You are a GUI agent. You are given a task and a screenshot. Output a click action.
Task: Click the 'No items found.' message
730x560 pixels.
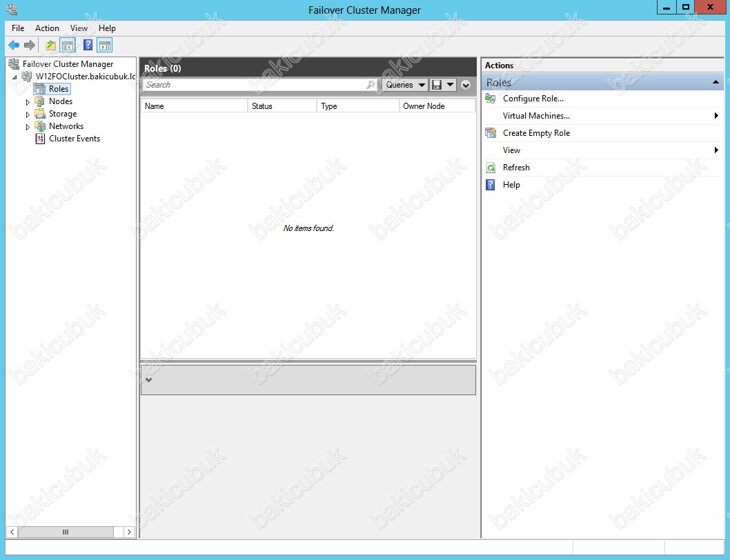[308, 228]
